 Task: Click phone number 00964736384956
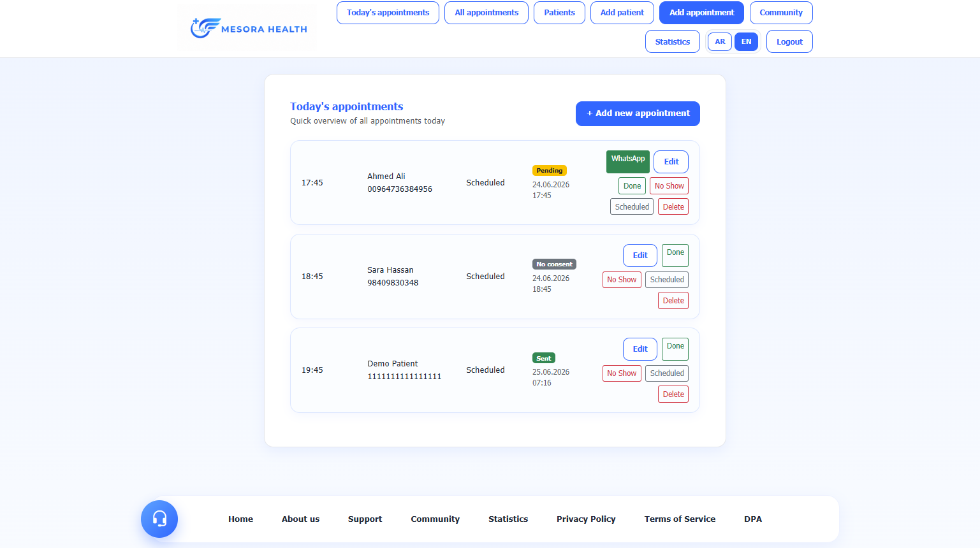(400, 189)
